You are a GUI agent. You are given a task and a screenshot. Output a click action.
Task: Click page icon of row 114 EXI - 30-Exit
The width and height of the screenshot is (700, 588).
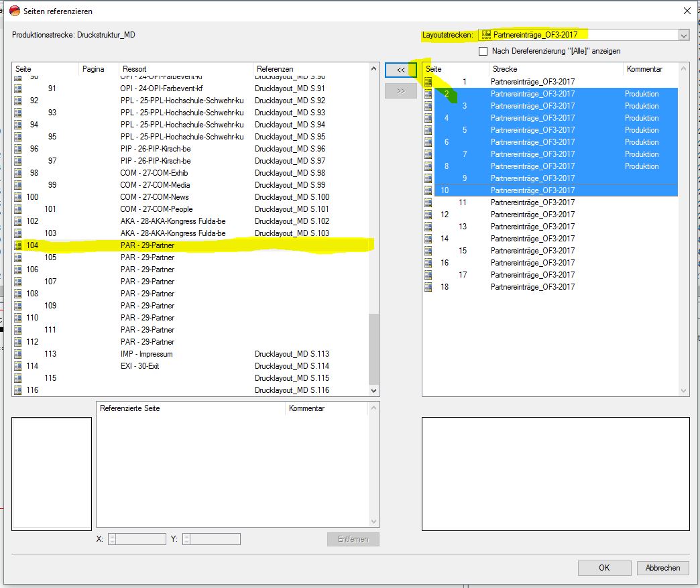point(18,366)
